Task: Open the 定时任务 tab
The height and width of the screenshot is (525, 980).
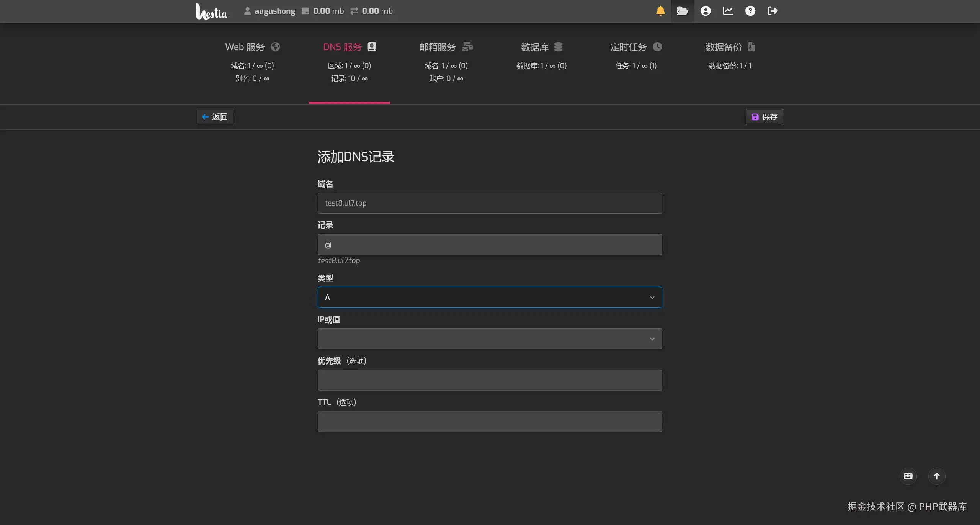Action: (636, 47)
